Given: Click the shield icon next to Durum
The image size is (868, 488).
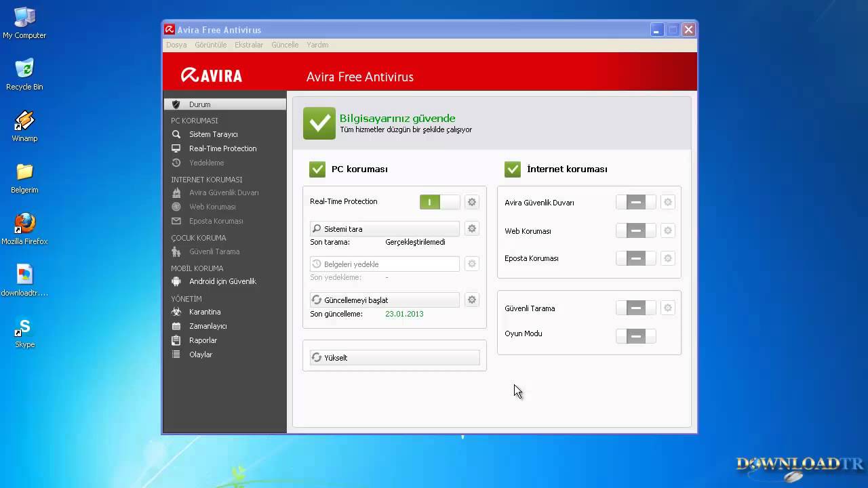Looking at the screenshot, I should tap(176, 104).
